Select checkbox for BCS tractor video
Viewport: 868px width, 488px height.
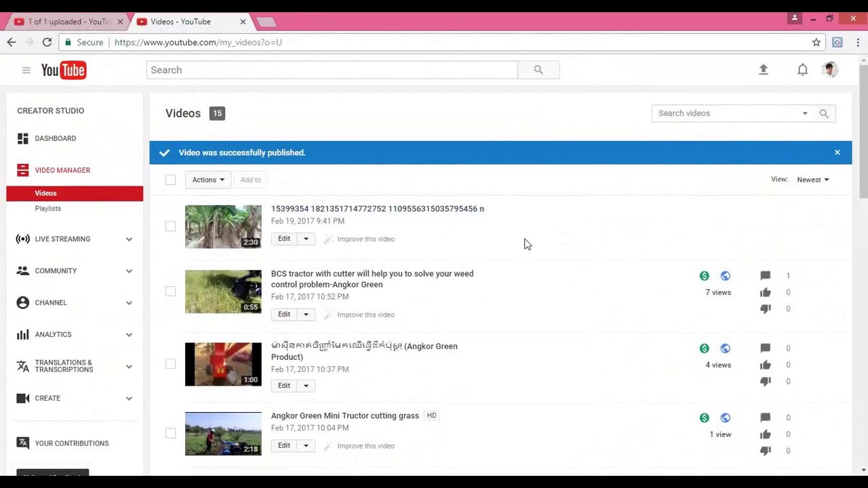pos(170,291)
